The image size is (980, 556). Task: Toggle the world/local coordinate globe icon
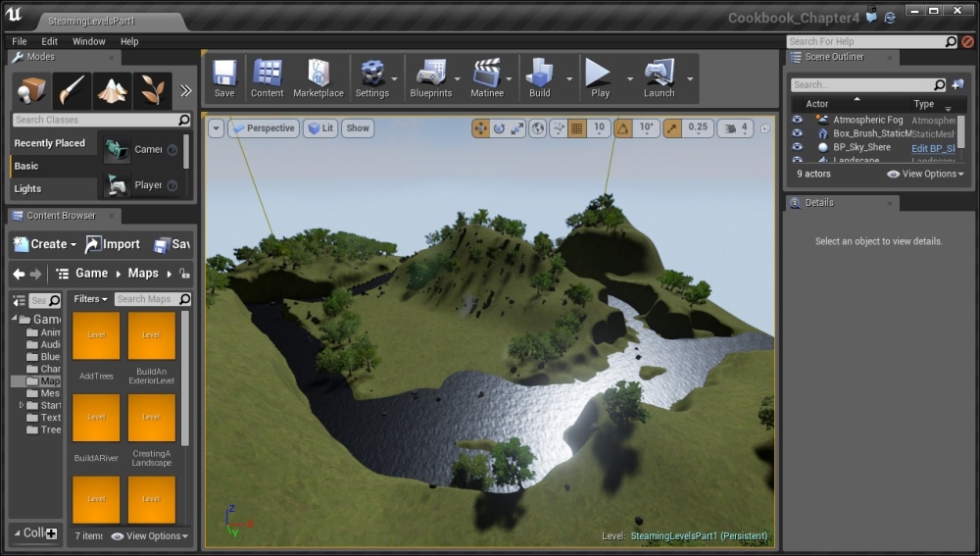tap(537, 128)
